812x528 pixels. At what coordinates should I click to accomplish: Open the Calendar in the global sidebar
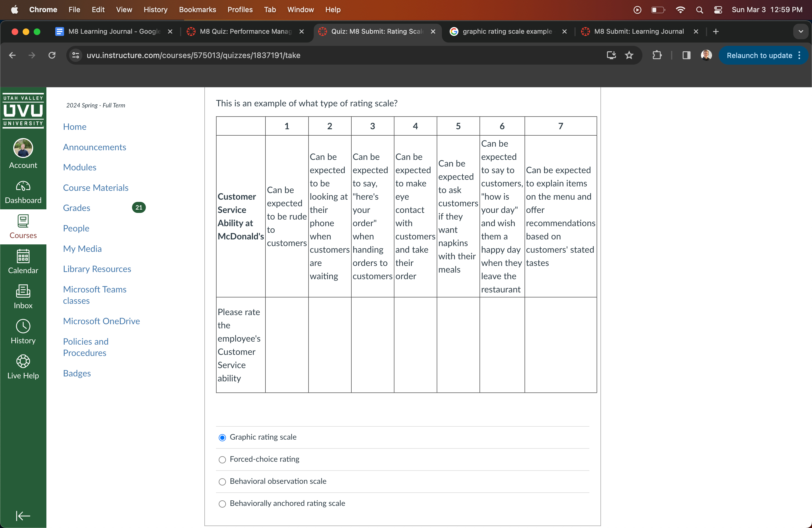23,262
